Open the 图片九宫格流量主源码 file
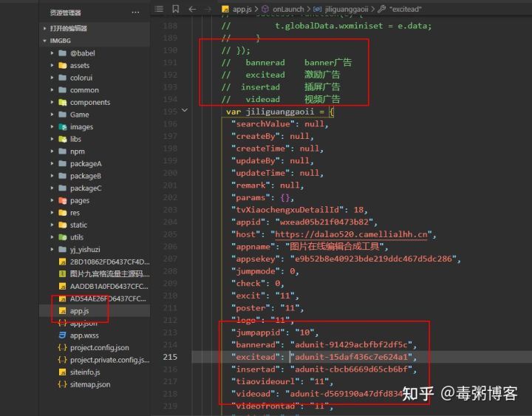 (x=109, y=274)
